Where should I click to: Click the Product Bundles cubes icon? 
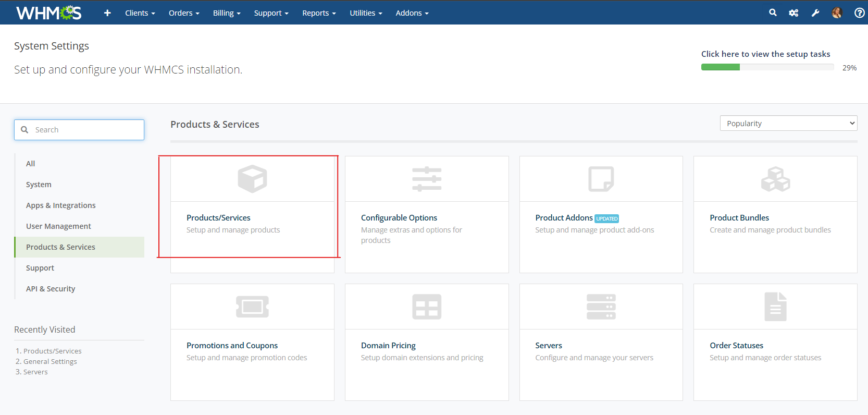775,179
